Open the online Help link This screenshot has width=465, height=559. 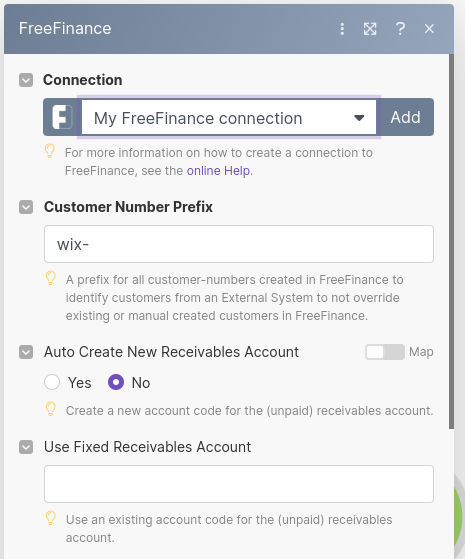pos(218,171)
